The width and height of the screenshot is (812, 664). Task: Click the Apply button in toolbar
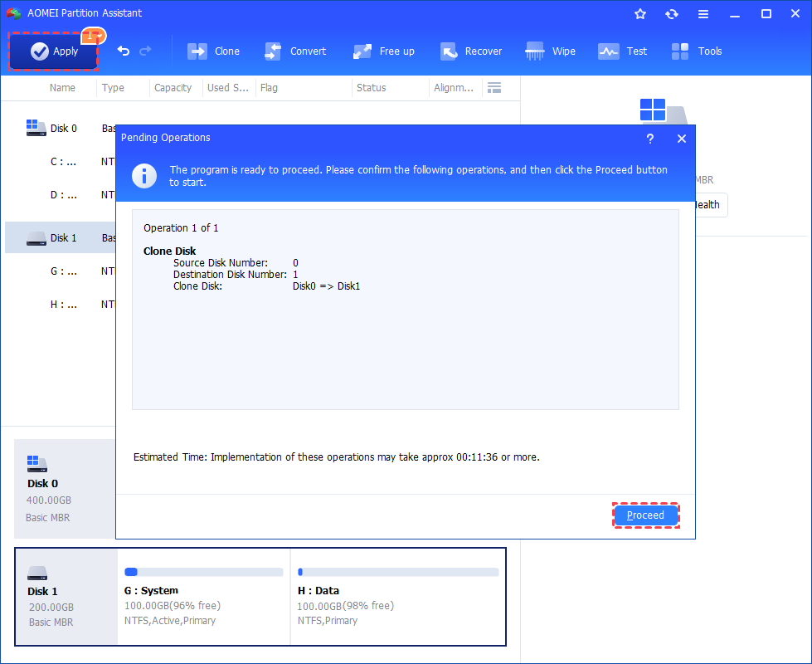pyautogui.click(x=53, y=51)
